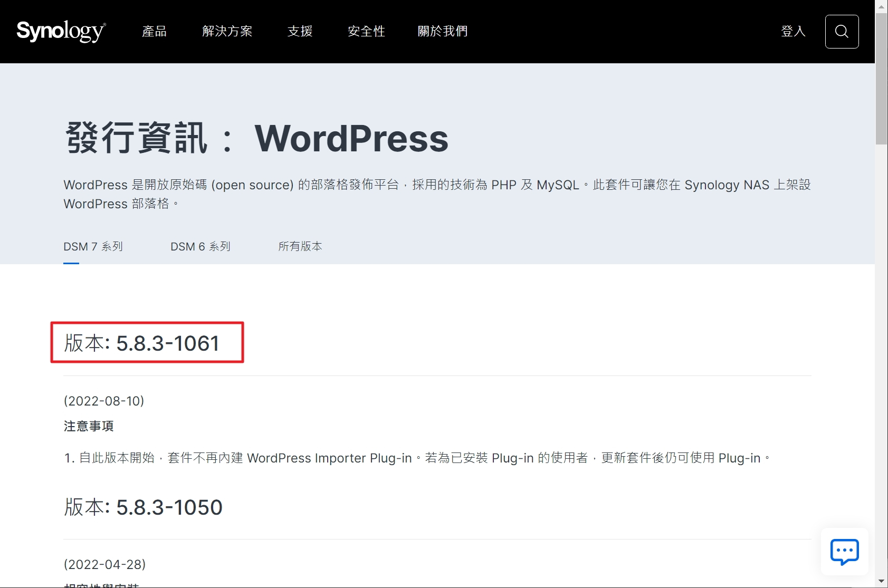Open the 產品 menu
This screenshot has height=588, width=888.
click(154, 32)
